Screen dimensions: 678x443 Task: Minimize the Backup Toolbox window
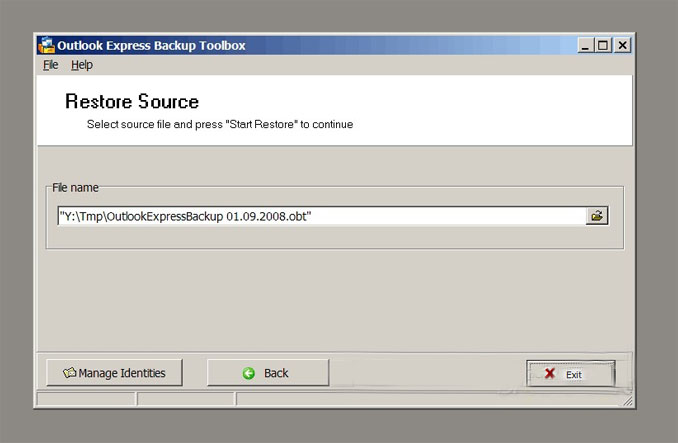[x=585, y=45]
